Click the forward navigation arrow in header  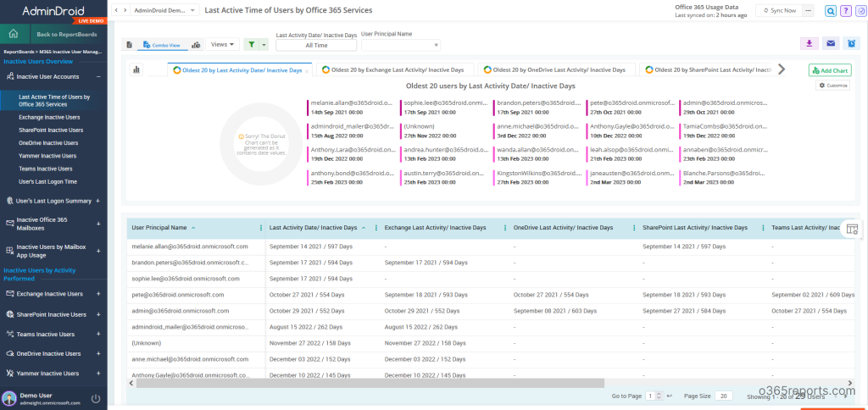click(125, 10)
